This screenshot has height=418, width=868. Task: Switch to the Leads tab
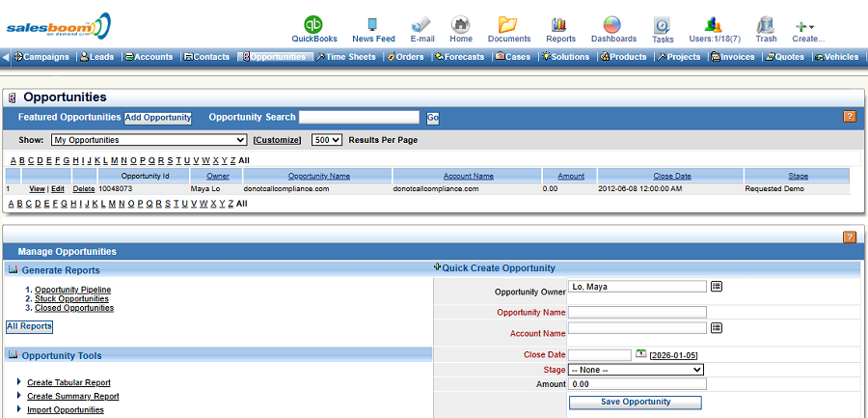[x=96, y=57]
